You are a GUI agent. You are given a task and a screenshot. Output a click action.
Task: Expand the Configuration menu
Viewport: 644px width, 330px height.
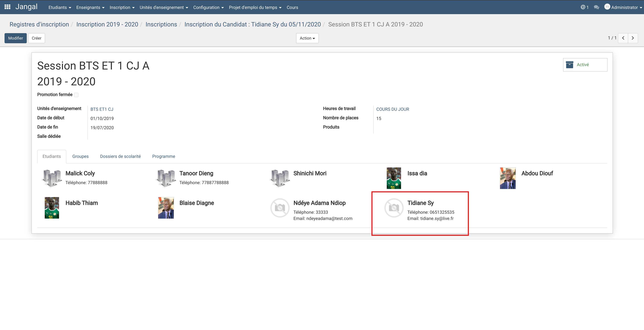coord(208,8)
